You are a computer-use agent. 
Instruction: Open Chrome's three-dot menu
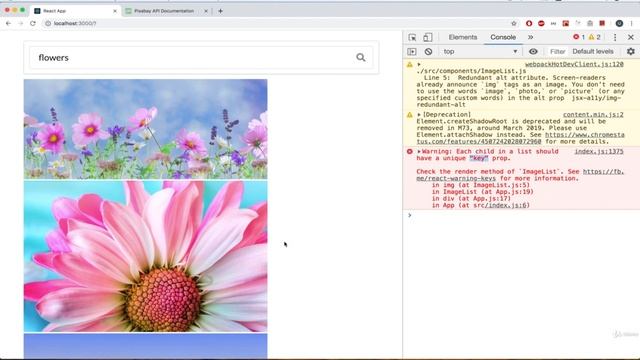pyautogui.click(x=631, y=23)
